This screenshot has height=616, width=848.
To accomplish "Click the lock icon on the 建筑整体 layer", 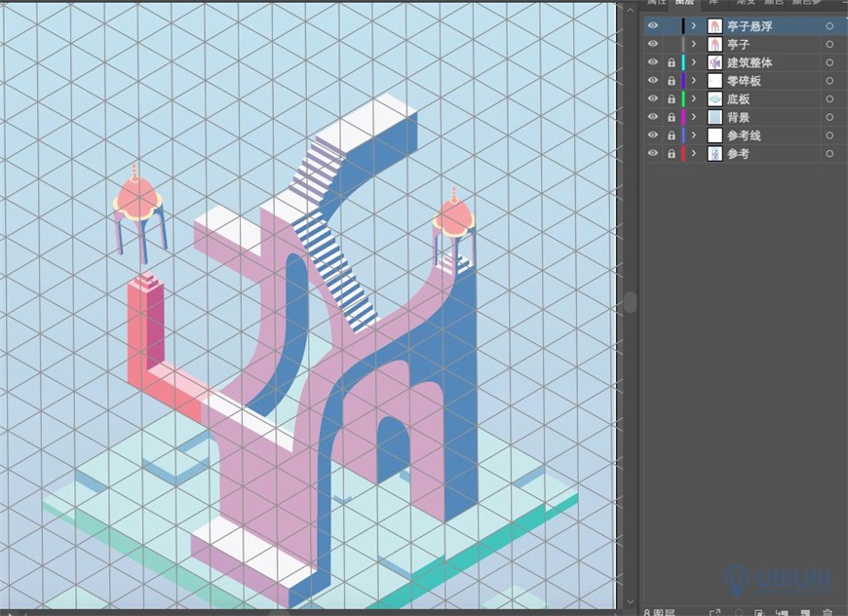I will tap(671, 62).
